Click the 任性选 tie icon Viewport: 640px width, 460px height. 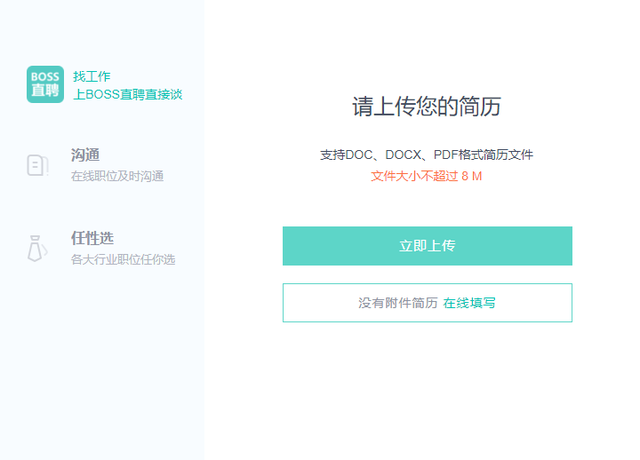(38, 248)
